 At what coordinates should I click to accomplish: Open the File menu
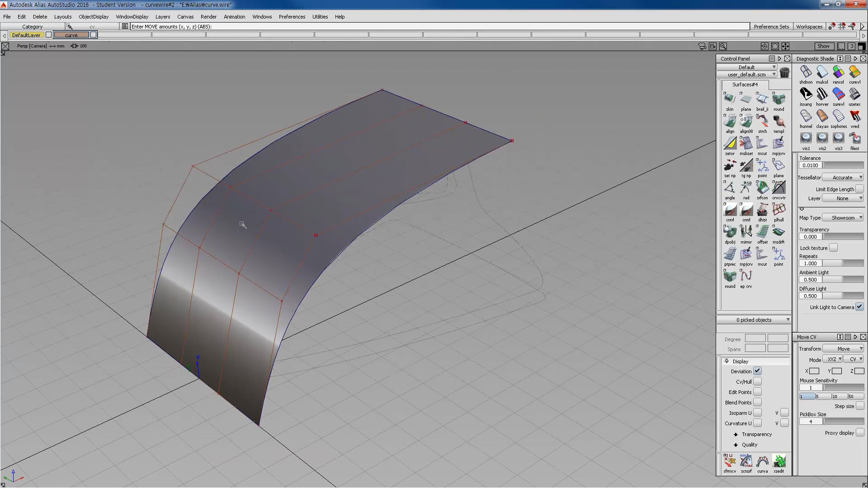tap(7, 17)
